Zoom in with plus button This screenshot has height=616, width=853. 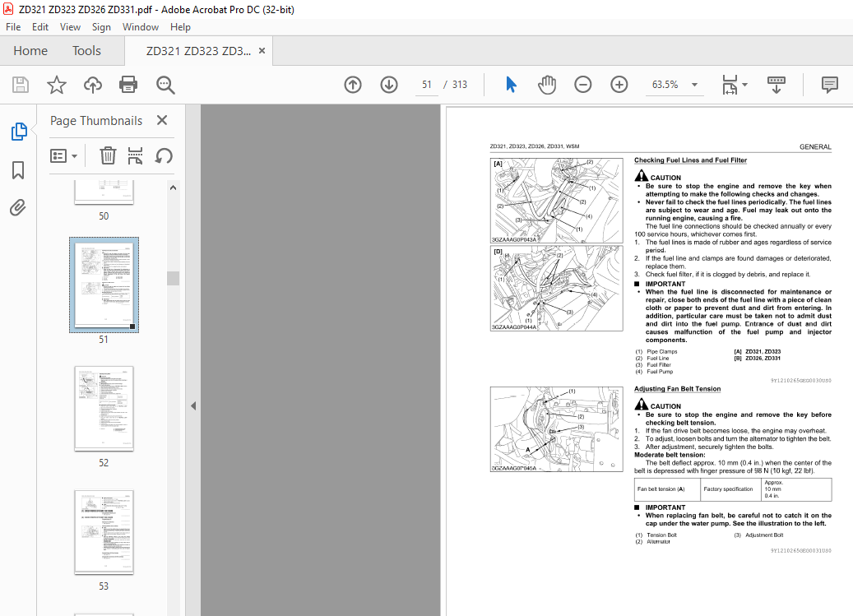tap(619, 85)
